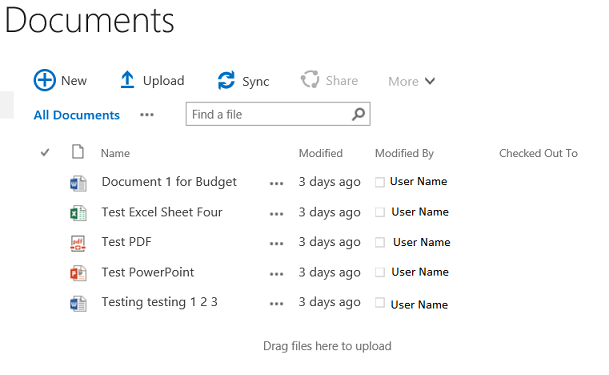Sort by the Modified column header
Image resolution: width=609 pixels, height=375 pixels.
[320, 153]
